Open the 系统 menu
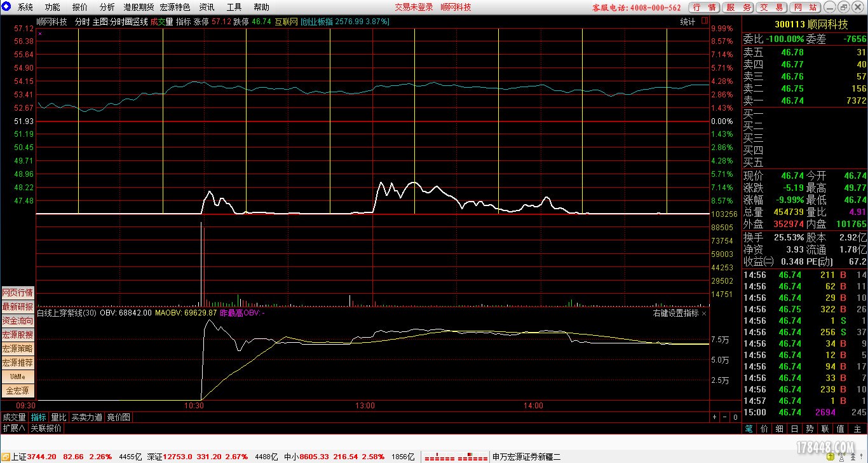The height and width of the screenshot is (463, 868). [25, 8]
